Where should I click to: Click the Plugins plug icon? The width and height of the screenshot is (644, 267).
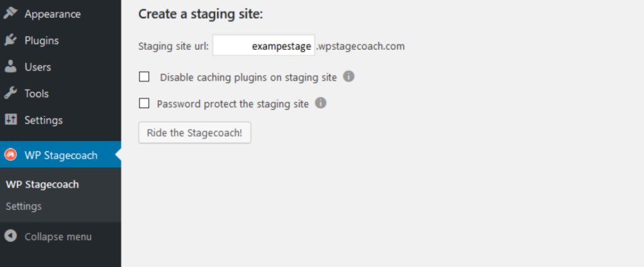point(10,40)
